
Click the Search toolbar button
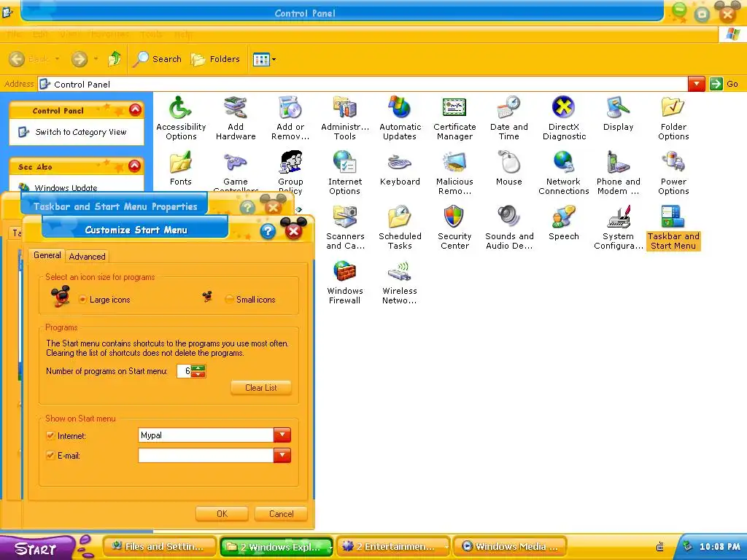(x=158, y=59)
